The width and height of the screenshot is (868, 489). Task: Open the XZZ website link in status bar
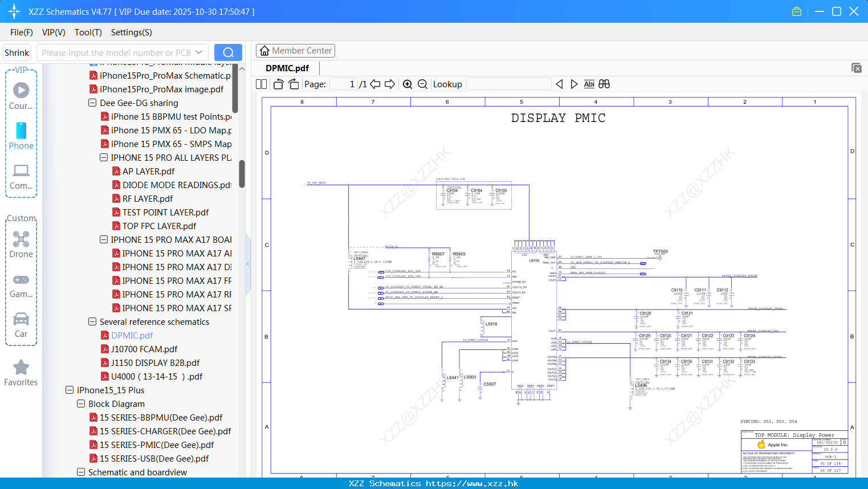point(472,483)
